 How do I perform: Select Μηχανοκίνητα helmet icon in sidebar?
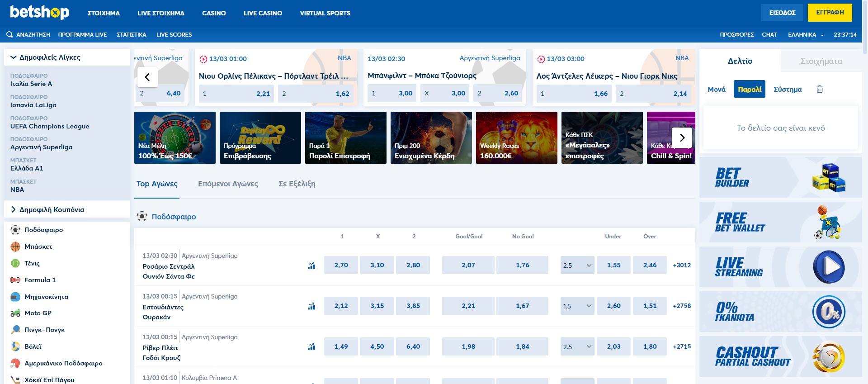tap(15, 297)
